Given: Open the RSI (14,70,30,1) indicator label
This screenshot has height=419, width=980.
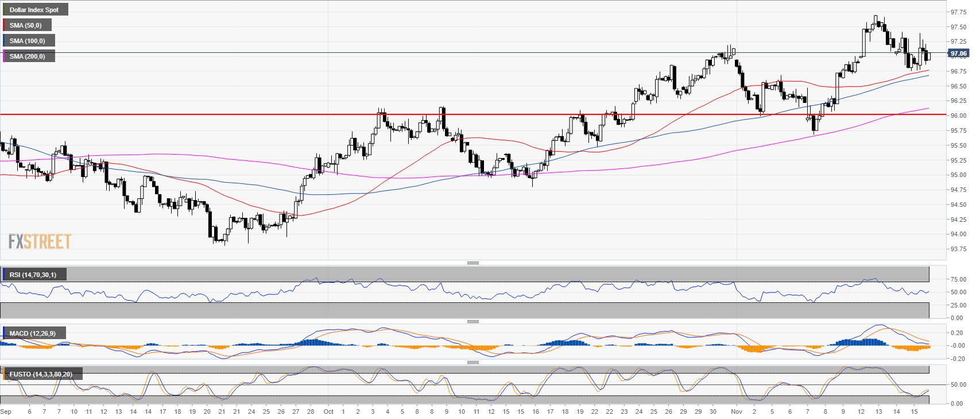Looking at the screenshot, I should 33,275.
